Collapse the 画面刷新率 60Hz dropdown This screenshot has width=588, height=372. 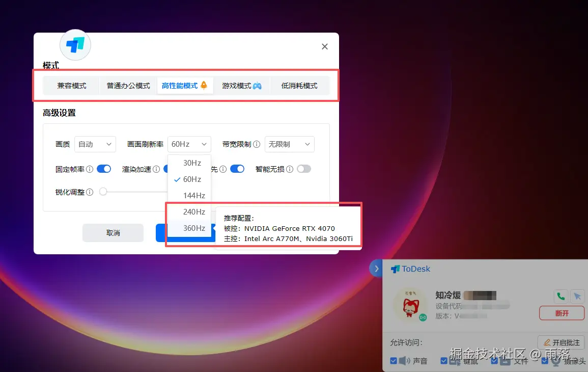[189, 144]
